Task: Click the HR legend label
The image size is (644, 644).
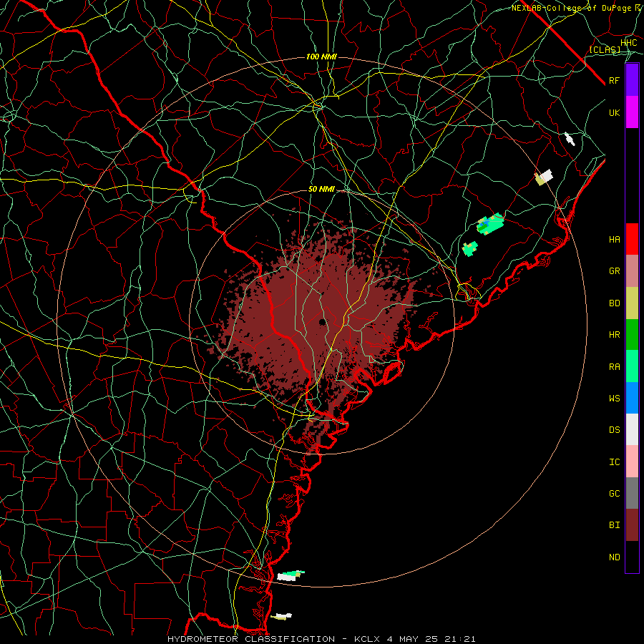Action: pos(614,335)
